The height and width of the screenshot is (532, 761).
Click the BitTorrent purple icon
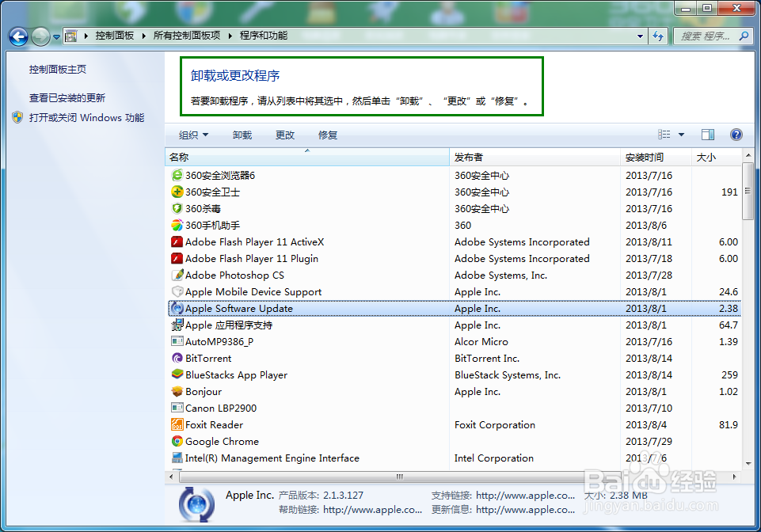(x=177, y=358)
